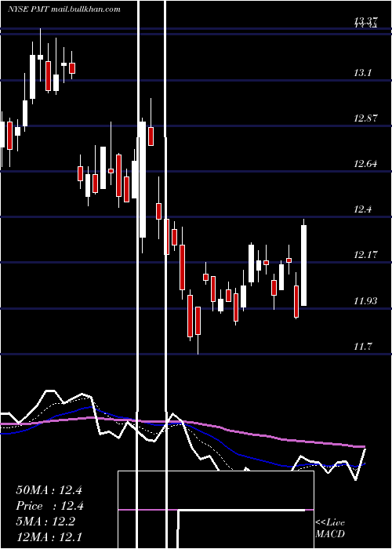Select the 12.64 price axis label
Screen dimensions: 392x549
click(x=366, y=163)
